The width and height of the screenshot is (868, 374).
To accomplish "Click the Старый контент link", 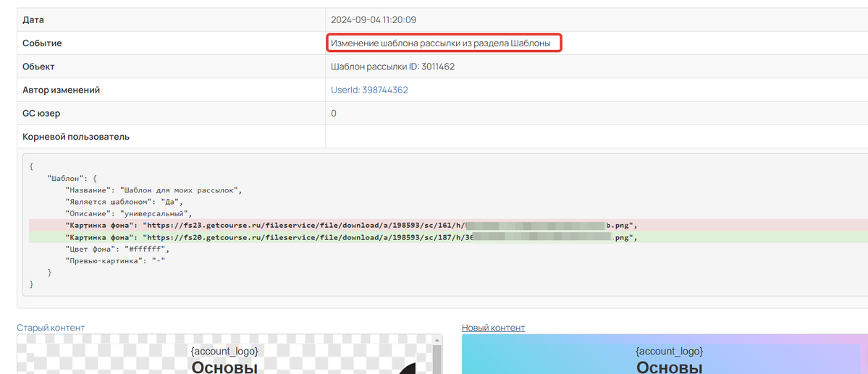I will (x=51, y=328).
